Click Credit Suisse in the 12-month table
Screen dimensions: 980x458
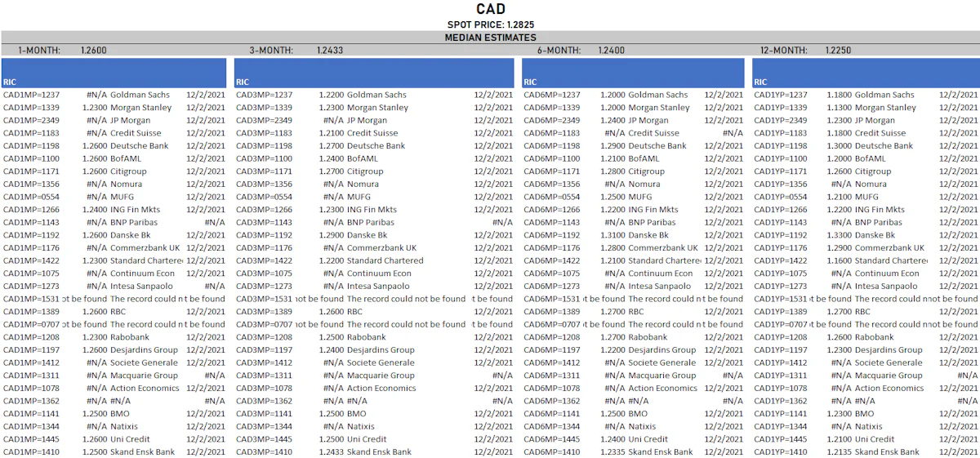(880, 133)
